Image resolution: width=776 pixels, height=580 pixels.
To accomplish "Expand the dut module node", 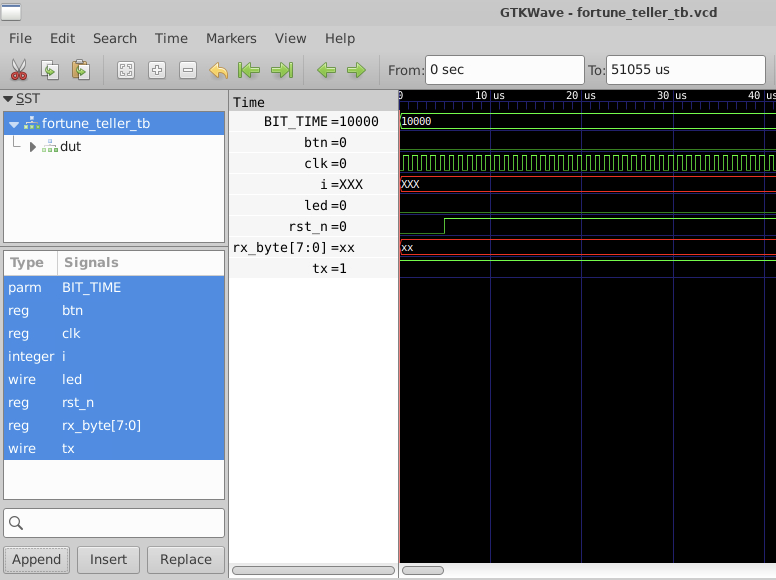I will (x=33, y=146).
